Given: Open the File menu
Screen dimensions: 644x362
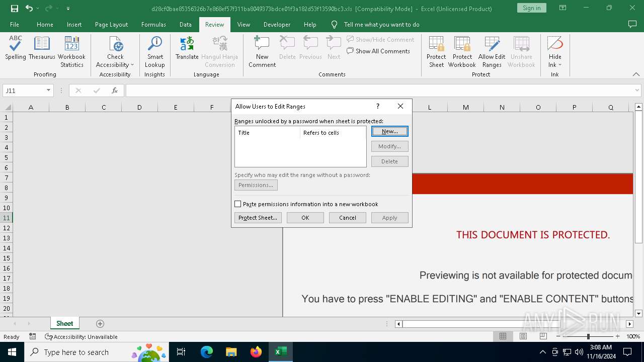Looking at the screenshot, I should [15, 25].
